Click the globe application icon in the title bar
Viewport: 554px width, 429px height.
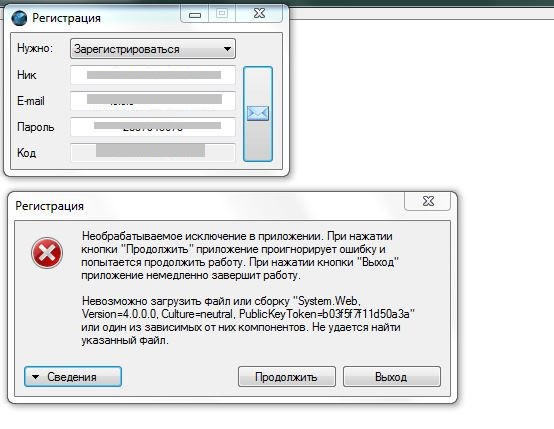[19, 18]
